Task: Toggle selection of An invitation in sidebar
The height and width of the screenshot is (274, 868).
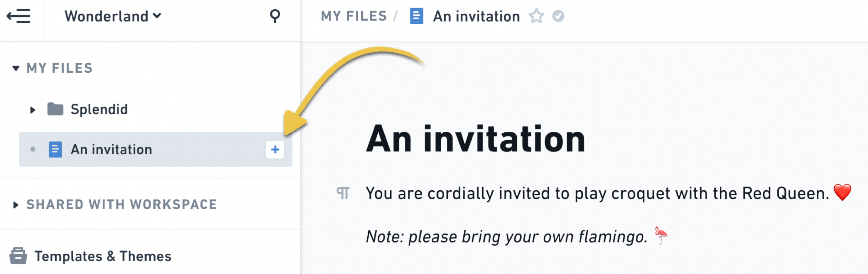Action: click(x=111, y=149)
